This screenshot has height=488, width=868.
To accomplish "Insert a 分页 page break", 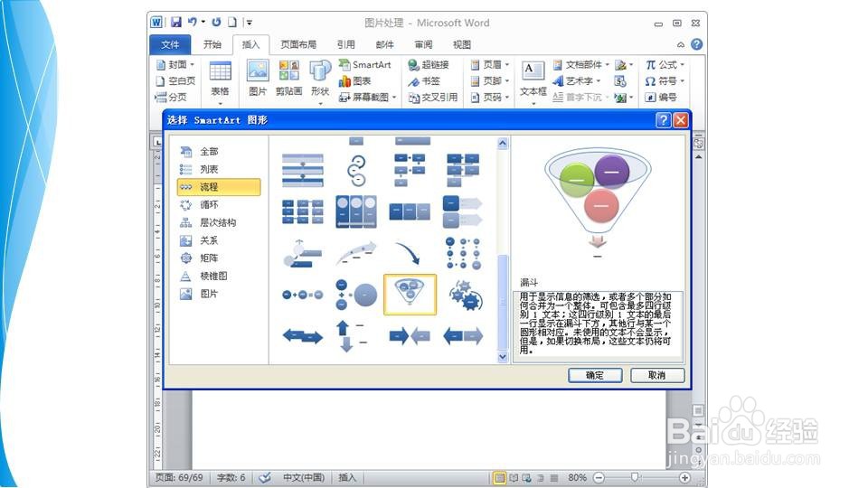I will coord(171,98).
